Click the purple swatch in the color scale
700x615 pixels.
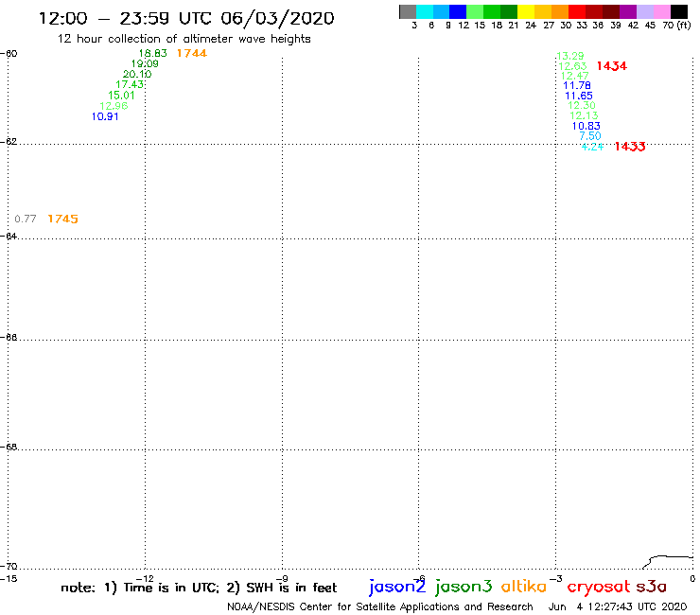628,11
